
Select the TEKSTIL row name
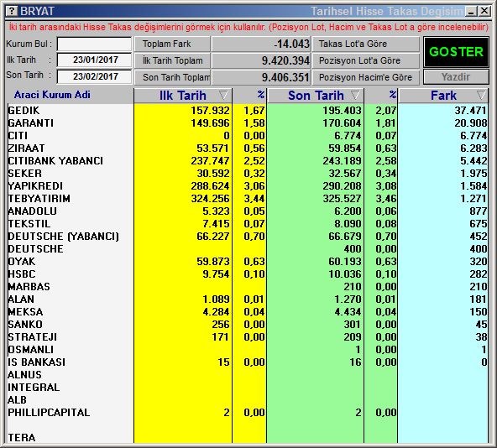click(x=29, y=224)
